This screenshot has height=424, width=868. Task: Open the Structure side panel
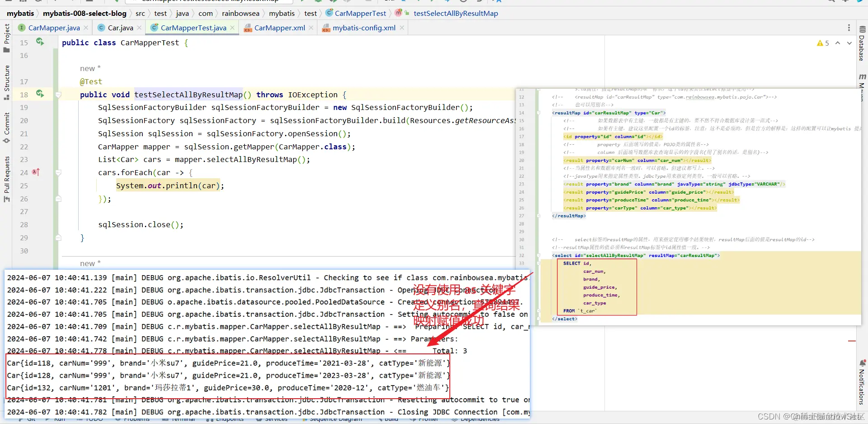[6, 82]
